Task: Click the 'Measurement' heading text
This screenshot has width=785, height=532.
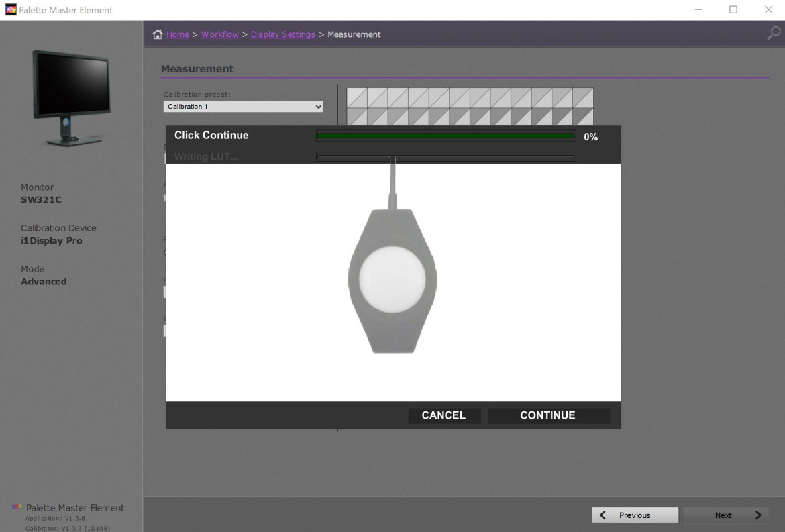Action: [197, 69]
